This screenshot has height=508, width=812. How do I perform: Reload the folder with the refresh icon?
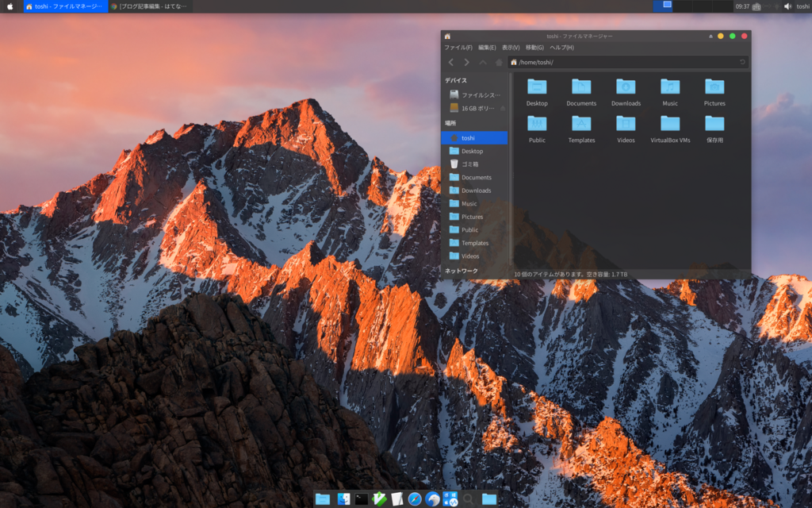pos(743,62)
